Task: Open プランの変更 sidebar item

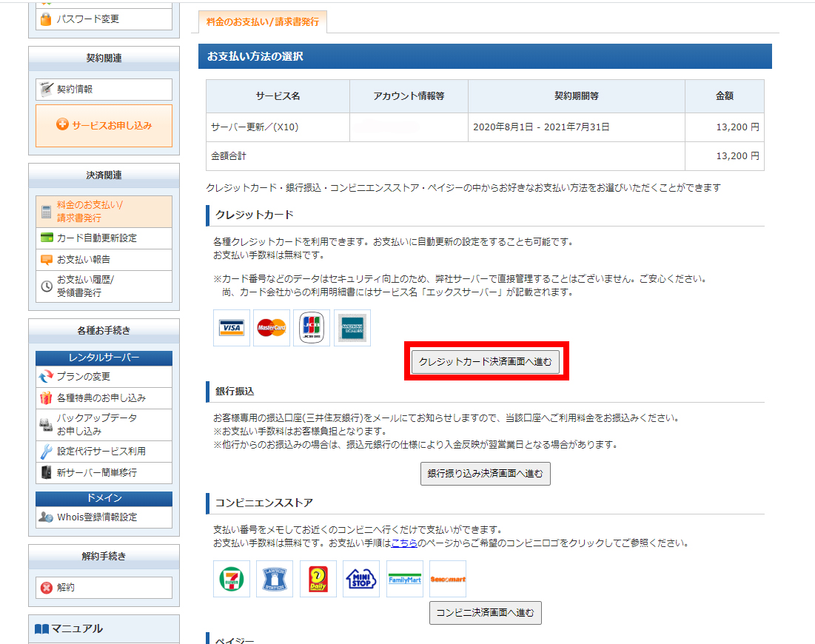Action: [84, 377]
